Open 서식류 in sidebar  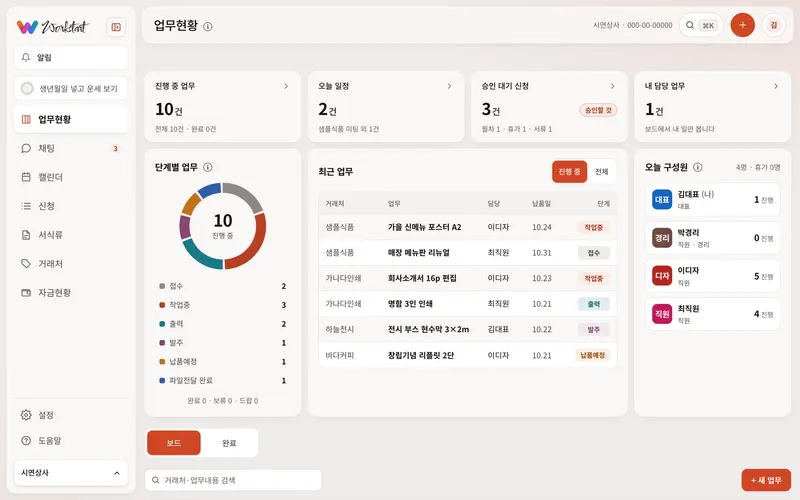click(71, 235)
